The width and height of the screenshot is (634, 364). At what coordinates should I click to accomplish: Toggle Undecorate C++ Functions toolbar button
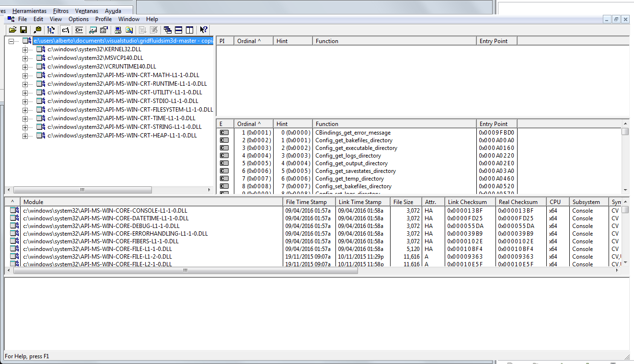click(79, 30)
